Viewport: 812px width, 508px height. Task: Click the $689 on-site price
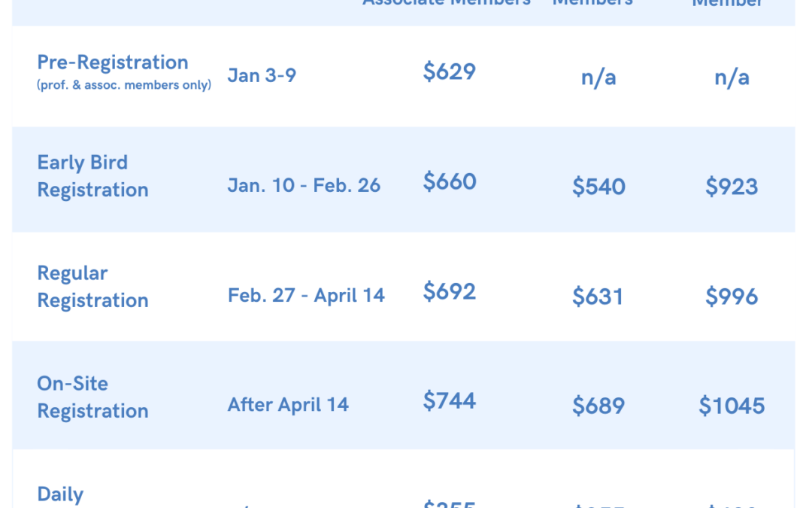598,406
